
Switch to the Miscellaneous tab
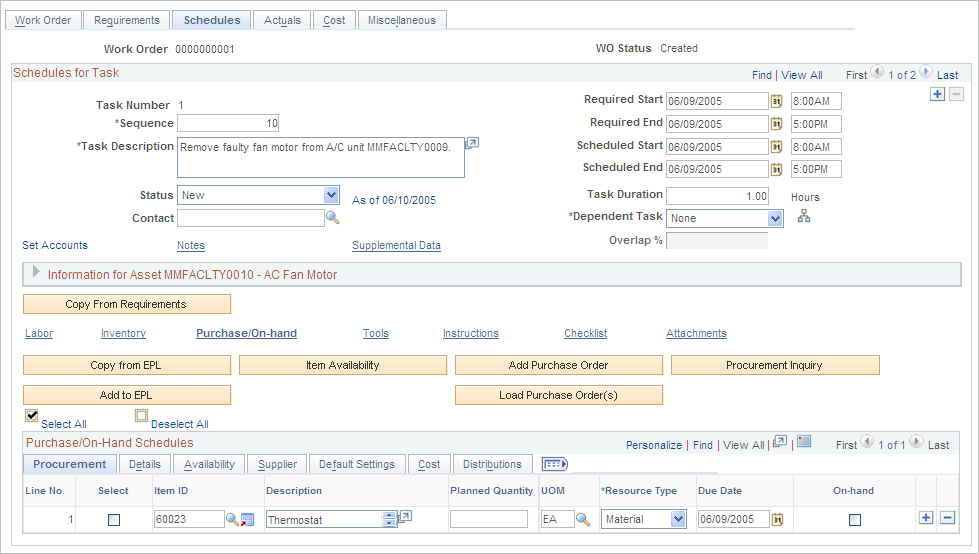pos(402,20)
